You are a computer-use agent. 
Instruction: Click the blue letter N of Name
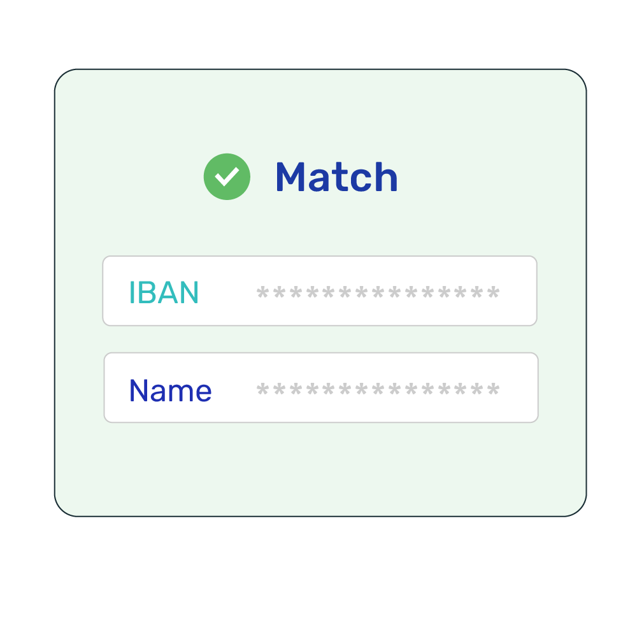(138, 390)
